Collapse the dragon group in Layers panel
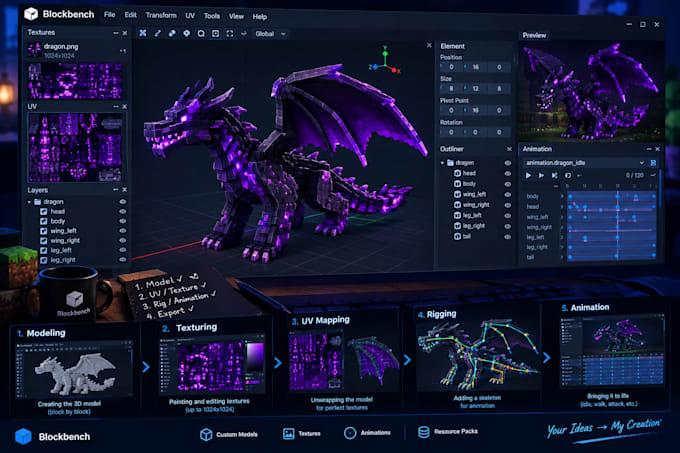Image resolution: width=680 pixels, height=453 pixels. (x=29, y=202)
